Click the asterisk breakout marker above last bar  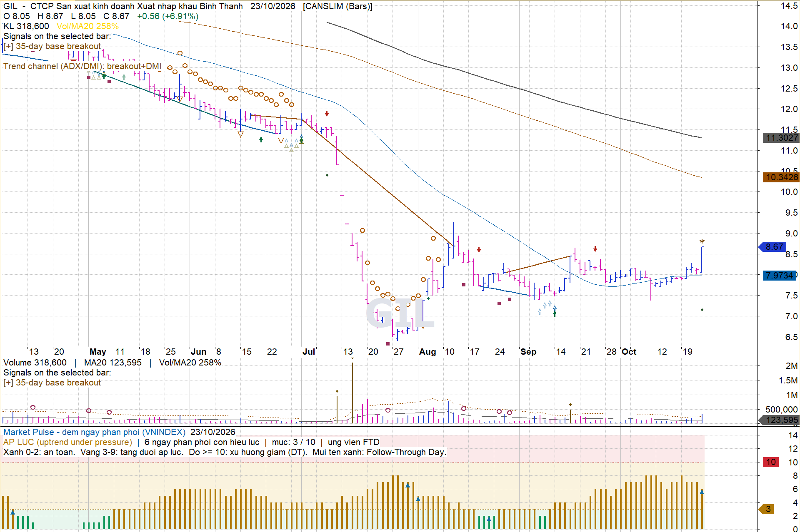point(702,242)
